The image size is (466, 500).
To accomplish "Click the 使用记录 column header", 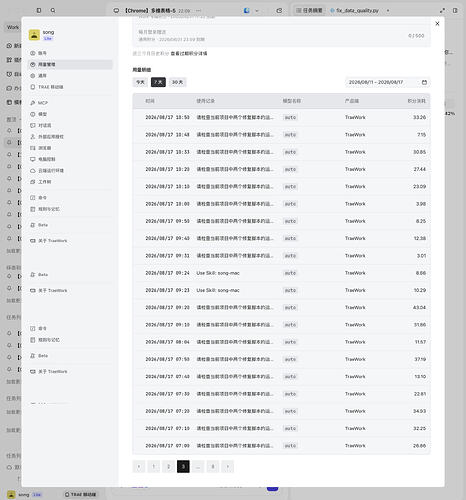I will click(205, 101).
